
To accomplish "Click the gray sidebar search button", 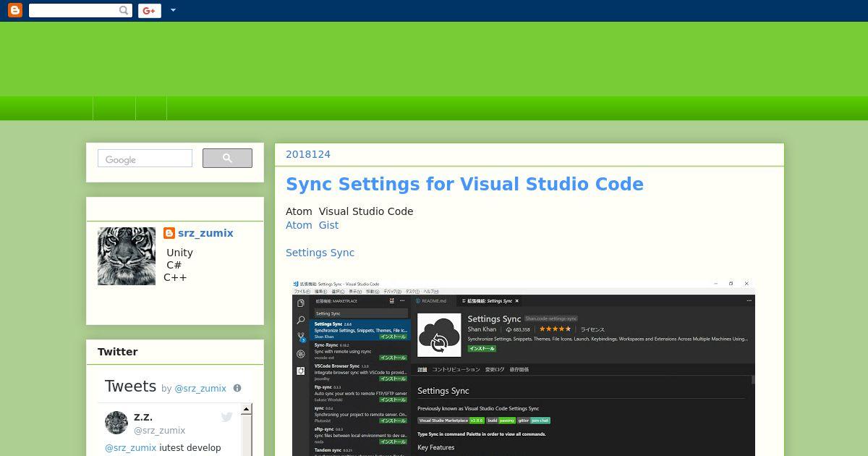I will (x=227, y=158).
